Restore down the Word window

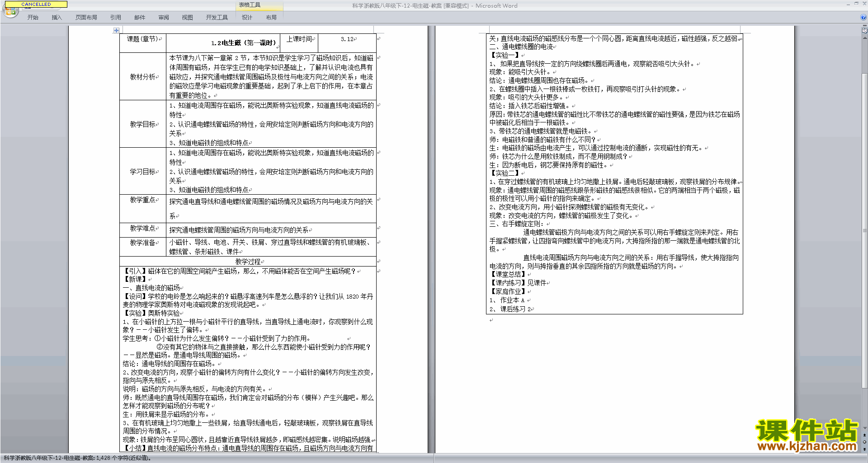856,3
